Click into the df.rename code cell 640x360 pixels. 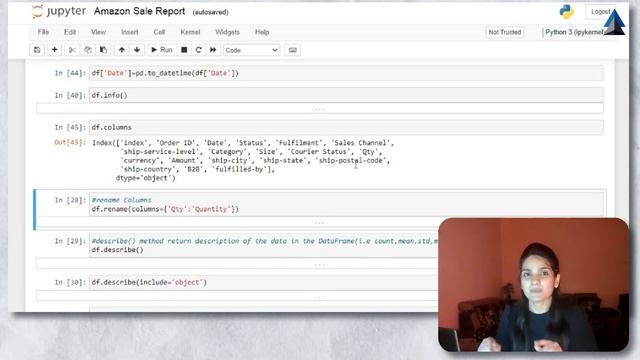click(x=346, y=204)
